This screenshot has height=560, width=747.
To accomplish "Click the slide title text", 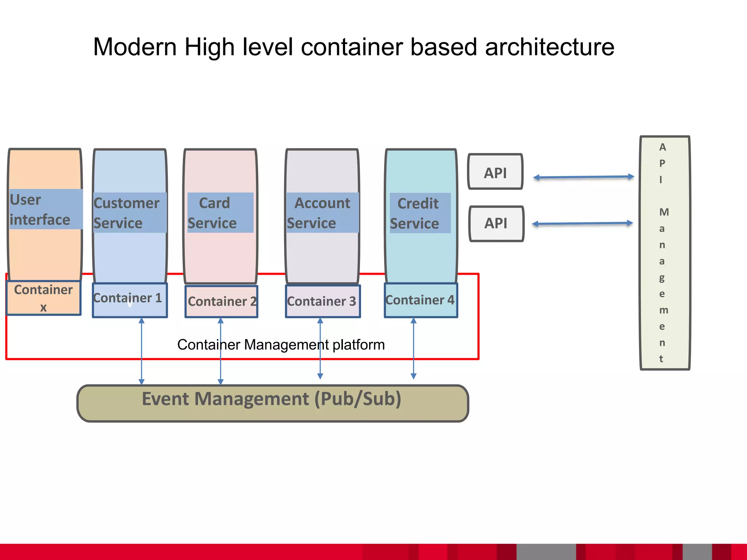I will pyautogui.click(x=353, y=47).
